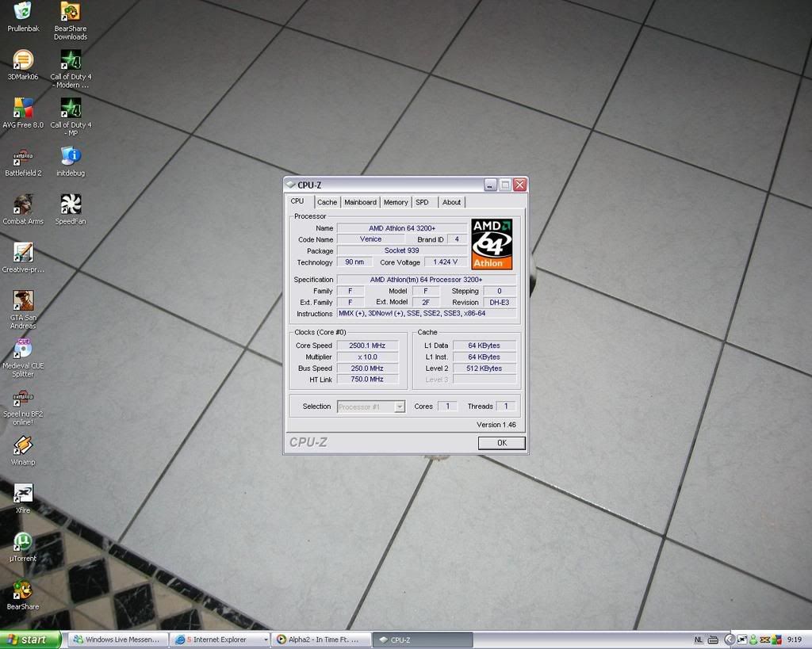Screen dimensions: 812x649
Task: Click the Socket 939 package value
Action: tap(402, 250)
